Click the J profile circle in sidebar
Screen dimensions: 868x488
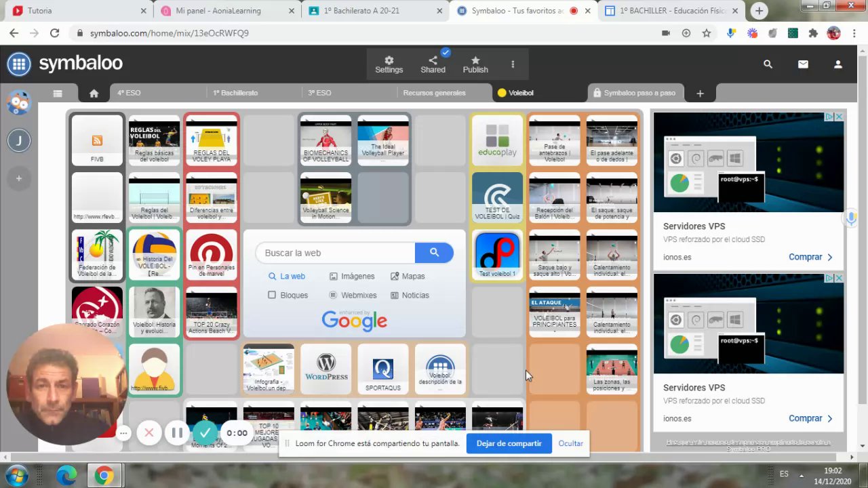(x=19, y=141)
